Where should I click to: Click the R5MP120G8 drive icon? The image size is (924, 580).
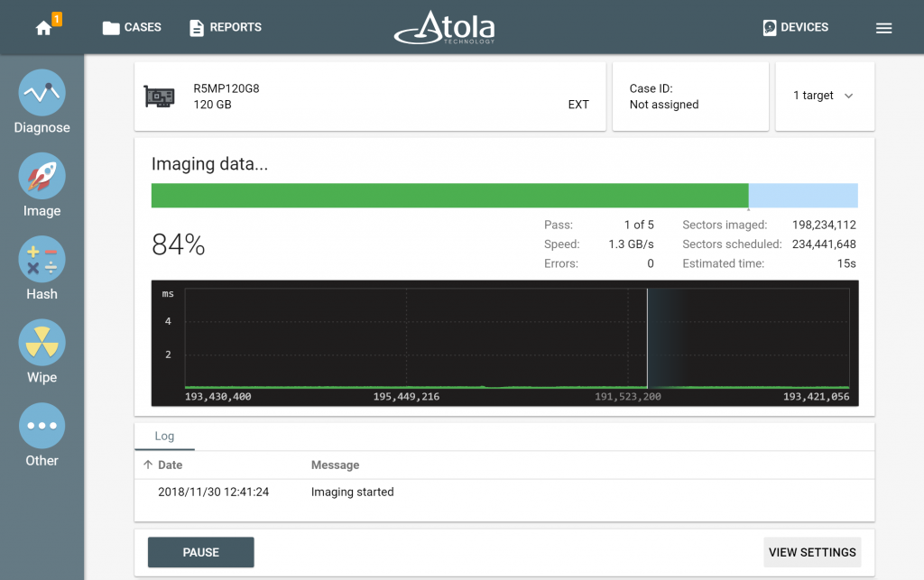coord(160,96)
